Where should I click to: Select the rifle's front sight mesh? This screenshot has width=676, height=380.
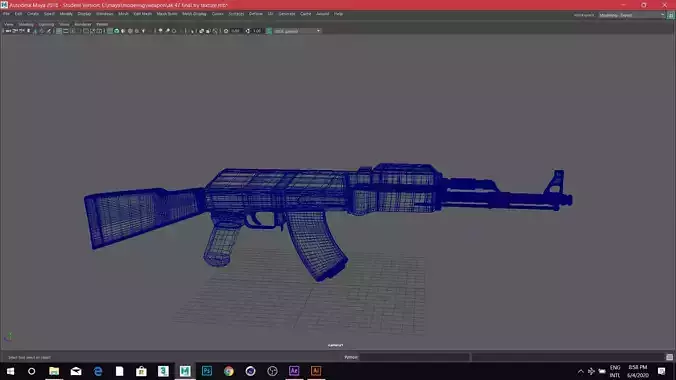click(555, 182)
